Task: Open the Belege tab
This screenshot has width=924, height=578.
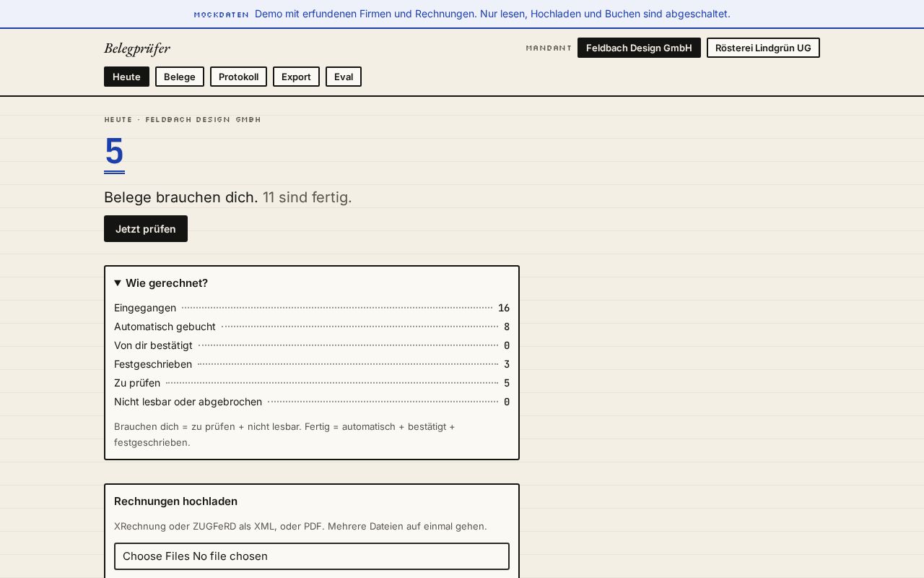Action: tap(180, 77)
